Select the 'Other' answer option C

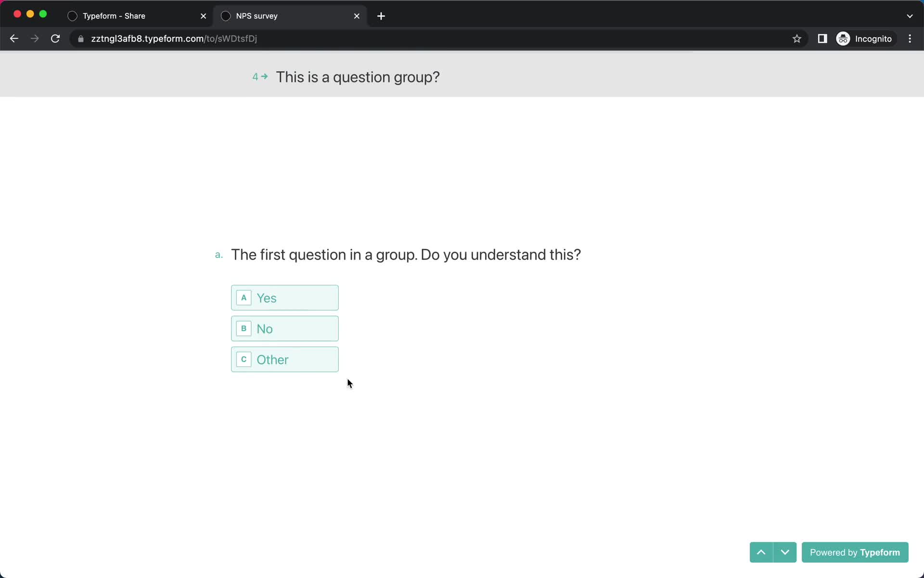click(x=285, y=360)
